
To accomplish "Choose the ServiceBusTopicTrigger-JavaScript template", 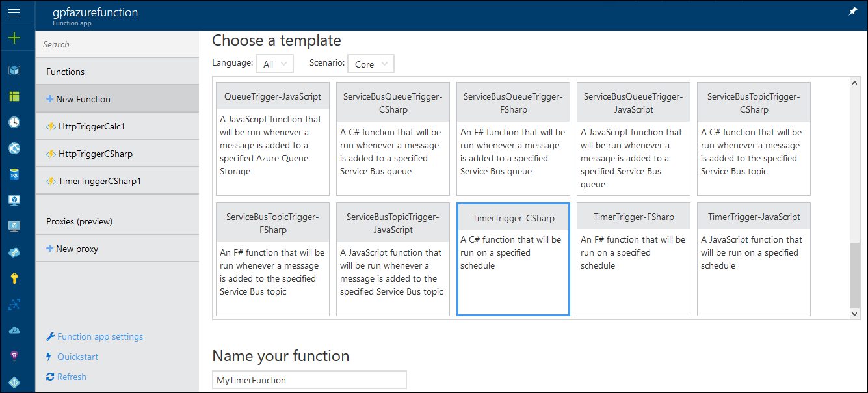I will (x=393, y=259).
